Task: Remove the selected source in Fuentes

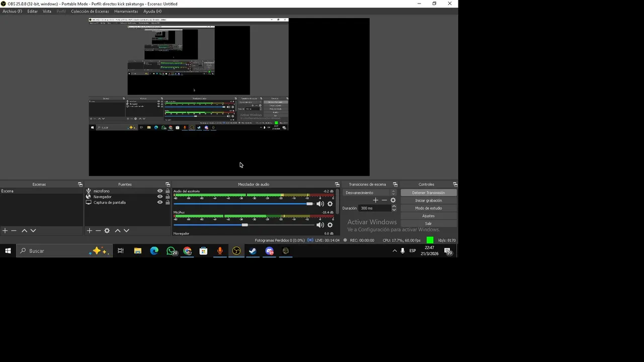Action: [98, 230]
